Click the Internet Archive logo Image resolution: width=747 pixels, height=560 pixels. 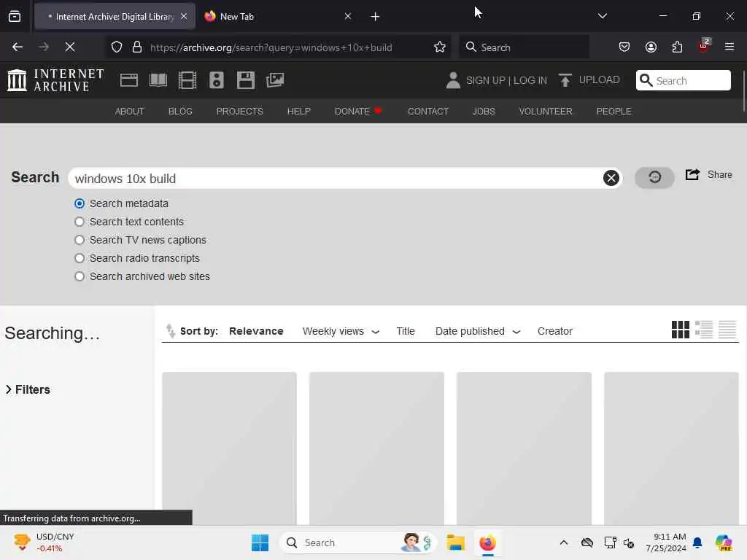pyautogui.click(x=55, y=80)
